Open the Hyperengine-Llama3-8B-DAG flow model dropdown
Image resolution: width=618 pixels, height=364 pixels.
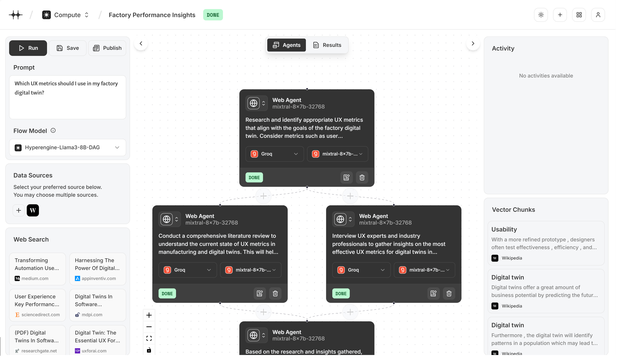[x=68, y=148]
